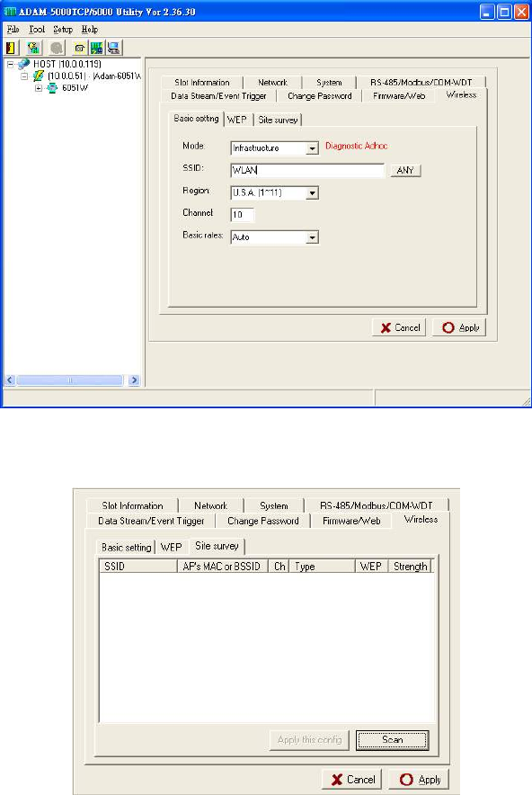
Task: Click the search device toolbar icon
Action: (x=34, y=48)
